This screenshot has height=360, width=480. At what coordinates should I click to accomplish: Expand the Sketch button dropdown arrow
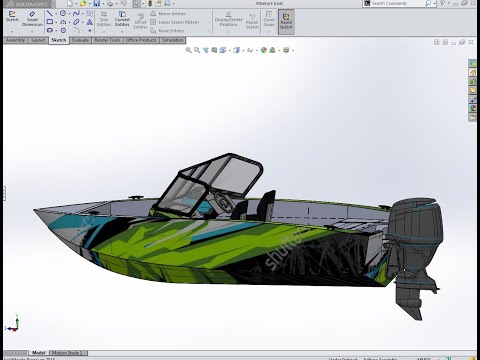[x=12, y=32]
